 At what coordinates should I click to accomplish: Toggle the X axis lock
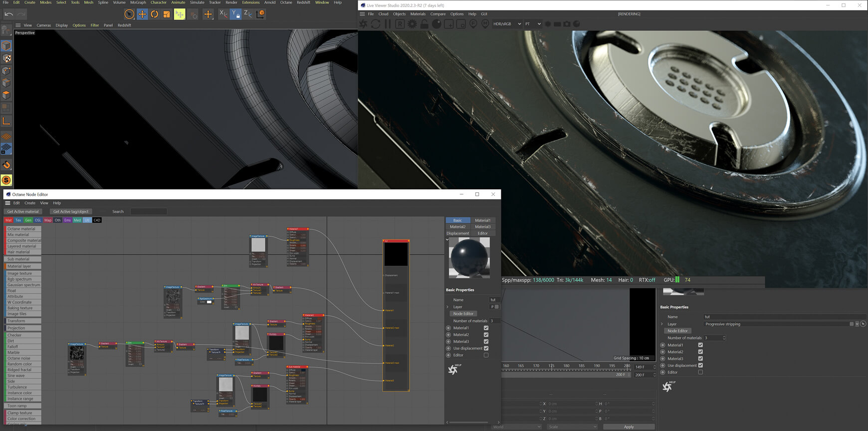[x=223, y=14]
